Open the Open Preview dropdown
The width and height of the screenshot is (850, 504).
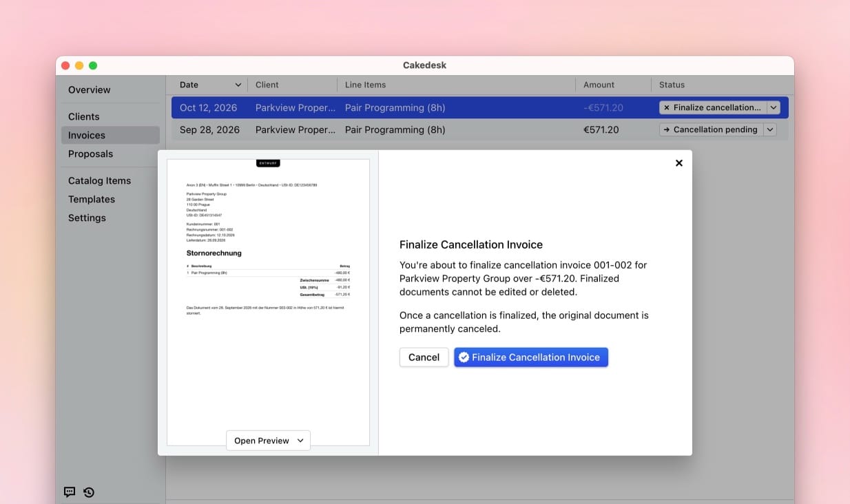pyautogui.click(x=268, y=441)
